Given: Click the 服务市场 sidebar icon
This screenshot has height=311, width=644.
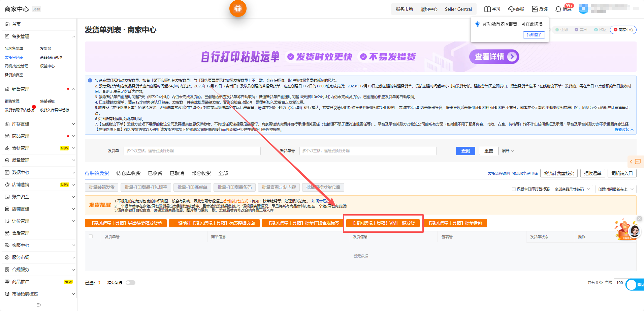Looking at the screenshot, I should [7, 258].
